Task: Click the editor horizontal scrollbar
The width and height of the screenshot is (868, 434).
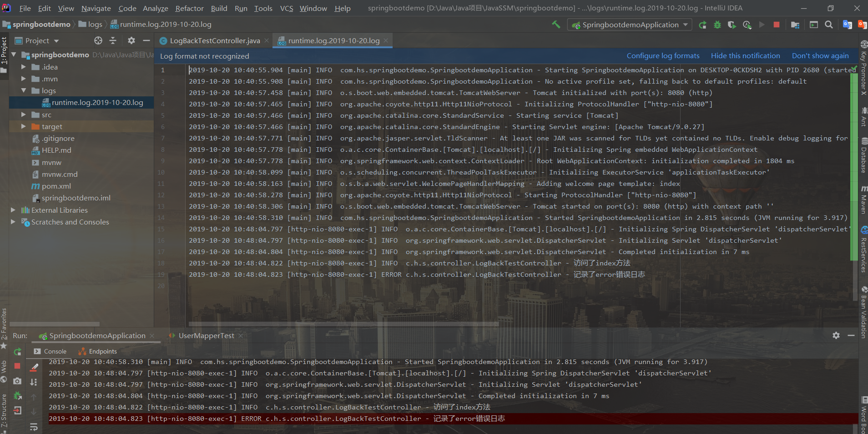Action: [343, 324]
